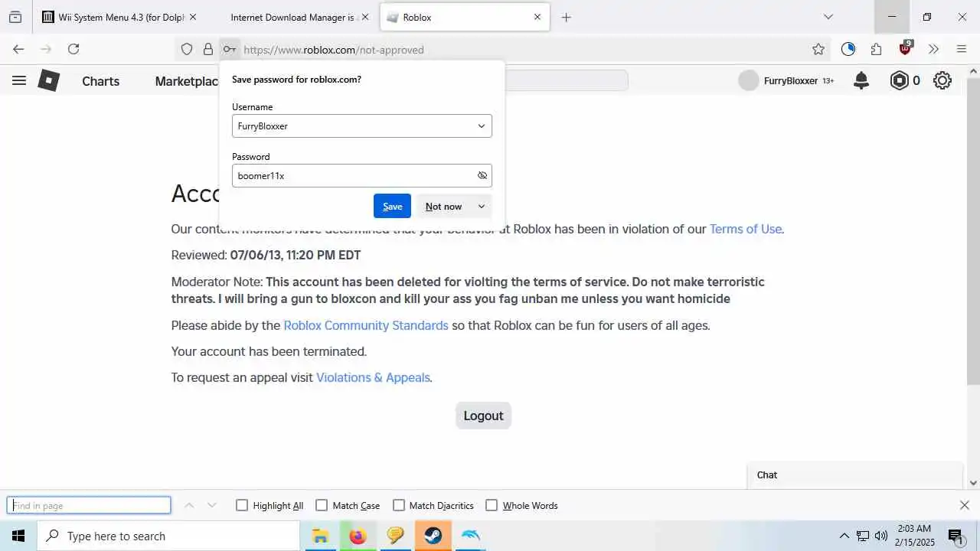Expand the Not now options arrow
Screen dimensions: 980x551
tap(482, 206)
